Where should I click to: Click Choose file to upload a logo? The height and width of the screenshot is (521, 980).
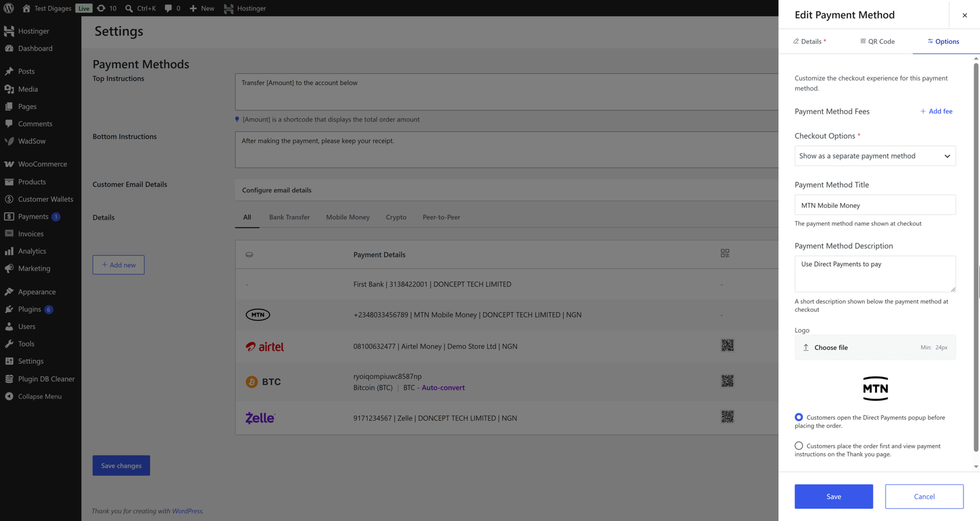click(875, 348)
